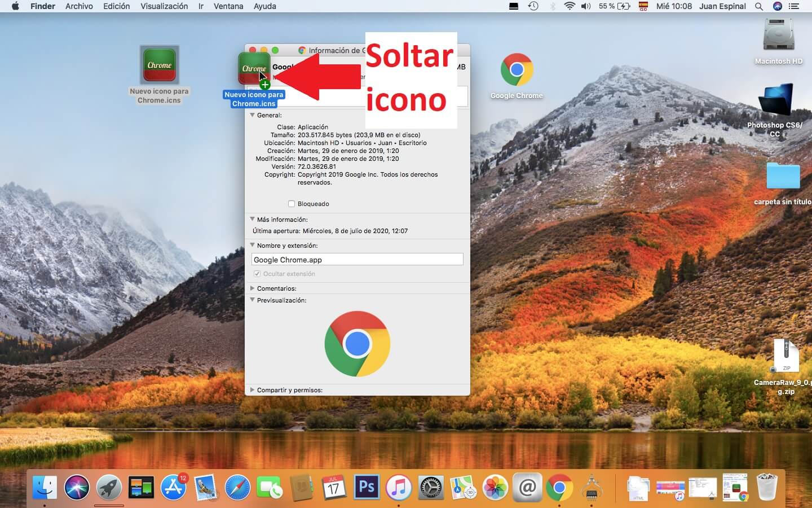Open FaceTime in the Dock
The height and width of the screenshot is (508, 812).
click(x=270, y=487)
